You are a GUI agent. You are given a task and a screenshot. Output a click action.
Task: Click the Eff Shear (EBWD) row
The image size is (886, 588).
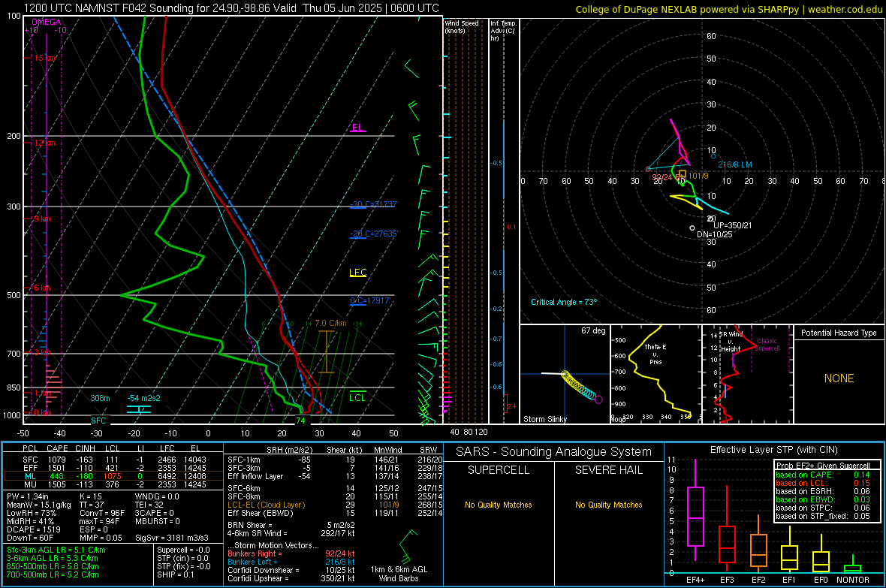coord(335,513)
